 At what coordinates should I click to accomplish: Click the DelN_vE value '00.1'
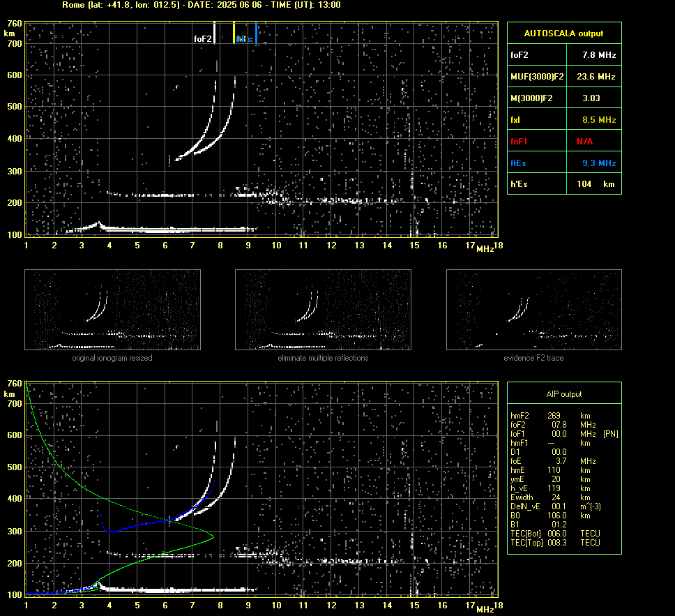[x=559, y=506]
